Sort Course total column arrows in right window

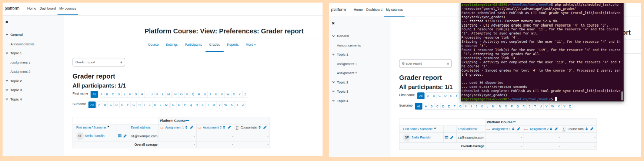tap(587, 129)
